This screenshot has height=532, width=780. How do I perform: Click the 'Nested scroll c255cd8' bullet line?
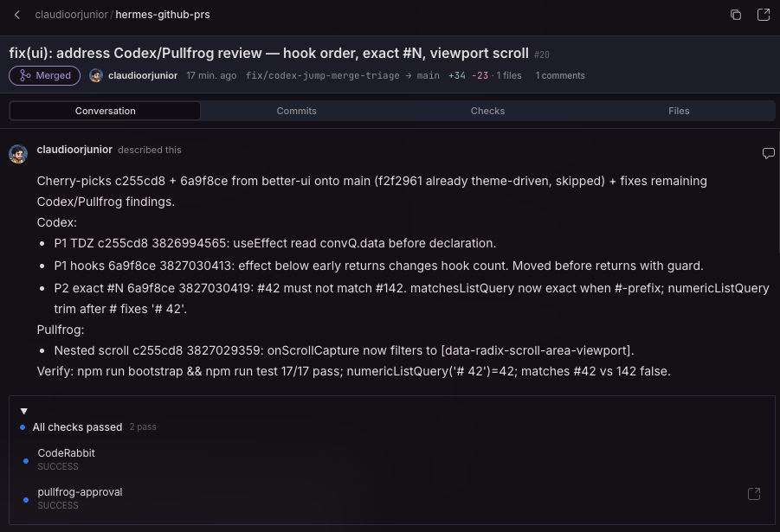[345, 350]
